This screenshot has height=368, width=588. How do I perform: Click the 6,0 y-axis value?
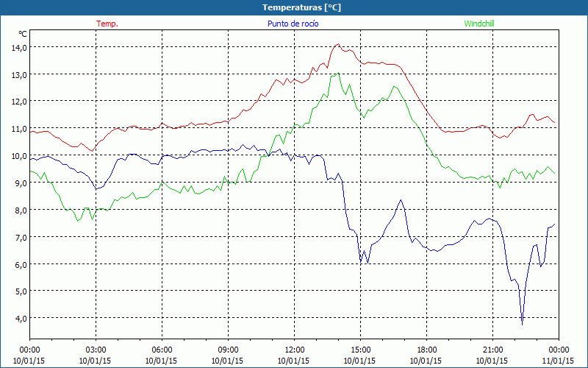tap(21, 264)
